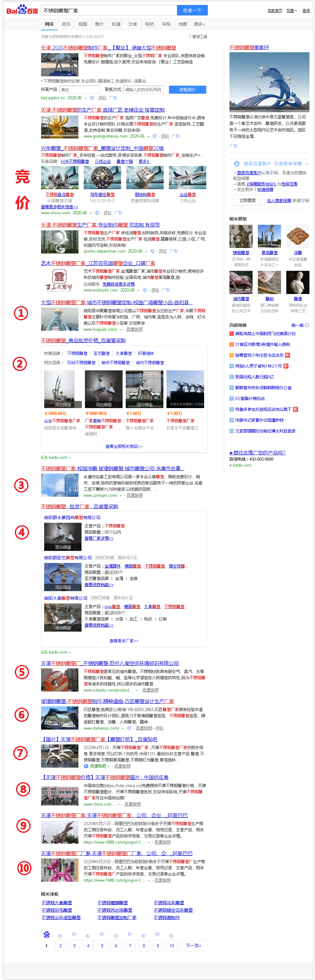Expand the 登录百度账户 交易更有保障 chevron

point(307,164)
